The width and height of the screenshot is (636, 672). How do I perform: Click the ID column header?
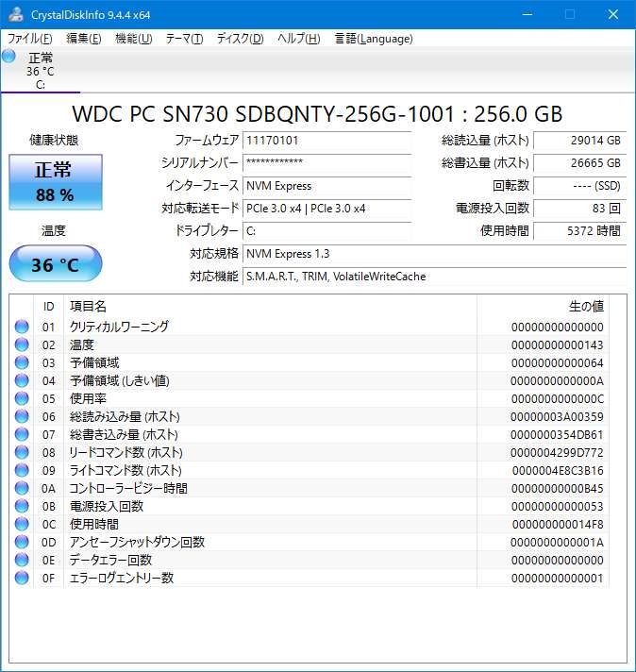click(x=48, y=306)
